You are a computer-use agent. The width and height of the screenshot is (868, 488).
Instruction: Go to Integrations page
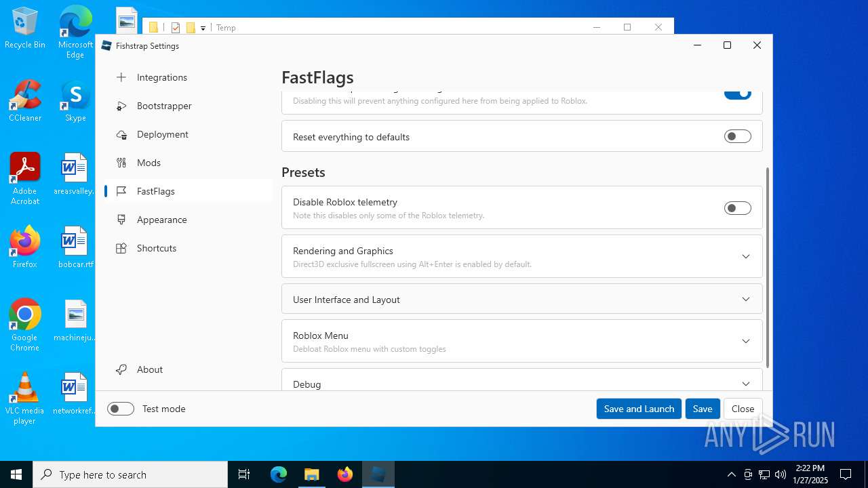coord(188,77)
